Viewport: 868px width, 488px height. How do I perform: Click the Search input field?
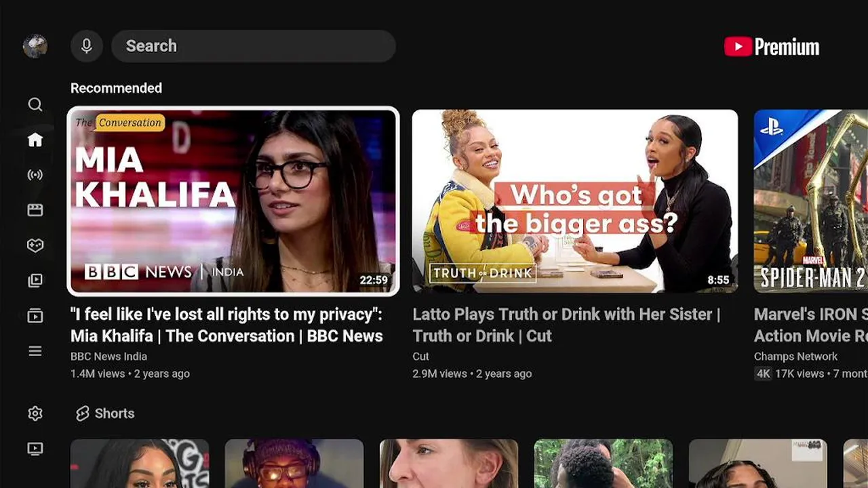254,46
